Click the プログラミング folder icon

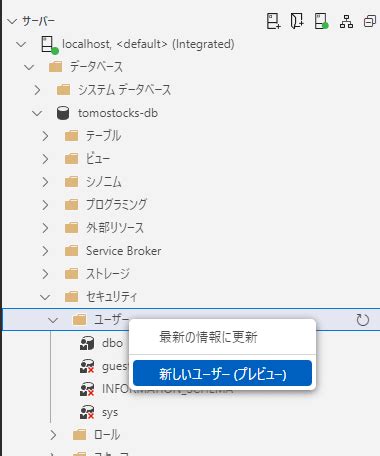(x=71, y=205)
